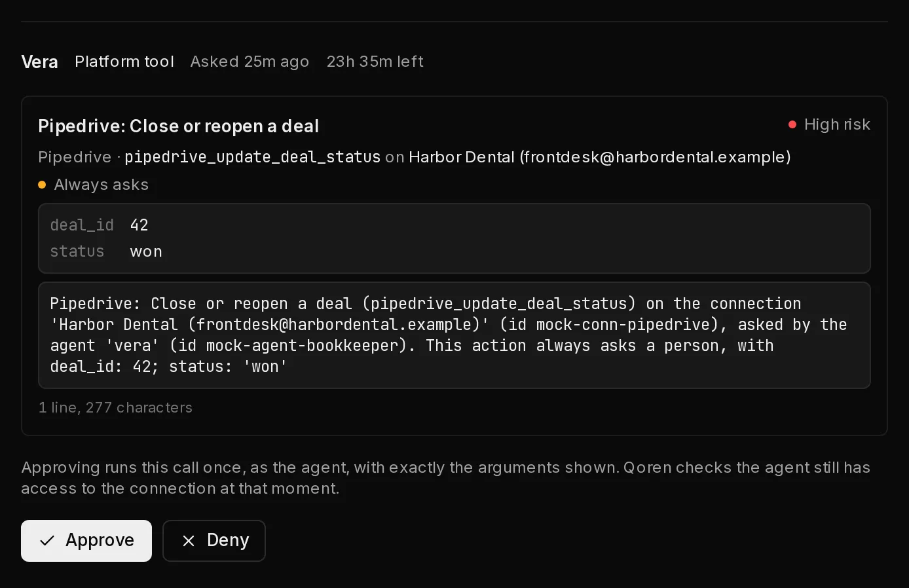Click the 'Asked 25m ago' timestamp

click(250, 62)
